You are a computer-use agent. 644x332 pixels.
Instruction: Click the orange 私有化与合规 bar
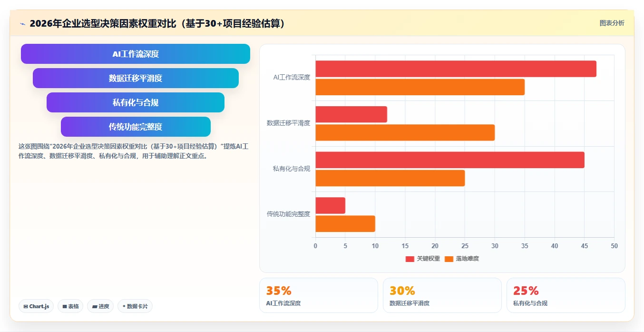coord(390,178)
